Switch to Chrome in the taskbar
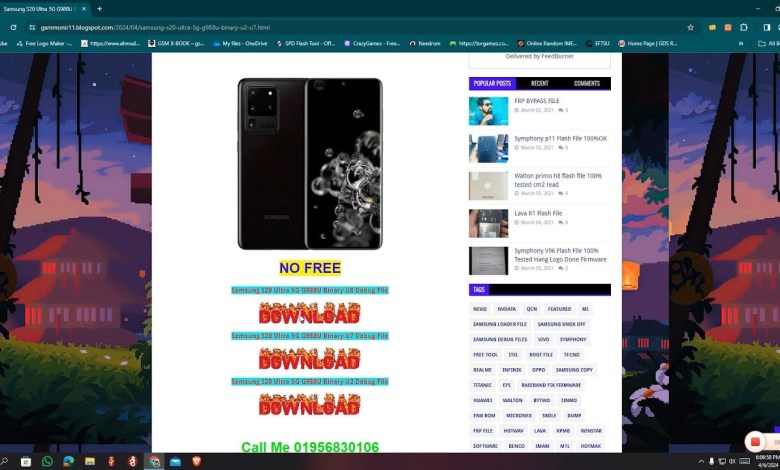This screenshot has height=470, width=780. (x=154, y=461)
